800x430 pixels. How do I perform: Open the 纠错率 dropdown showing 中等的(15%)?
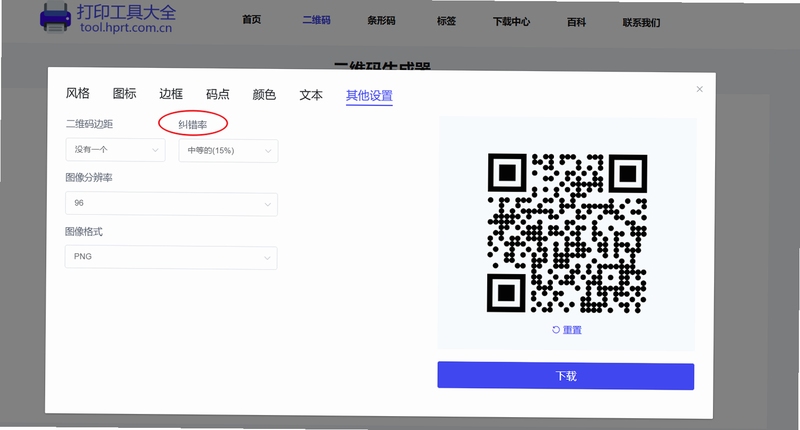tap(228, 151)
